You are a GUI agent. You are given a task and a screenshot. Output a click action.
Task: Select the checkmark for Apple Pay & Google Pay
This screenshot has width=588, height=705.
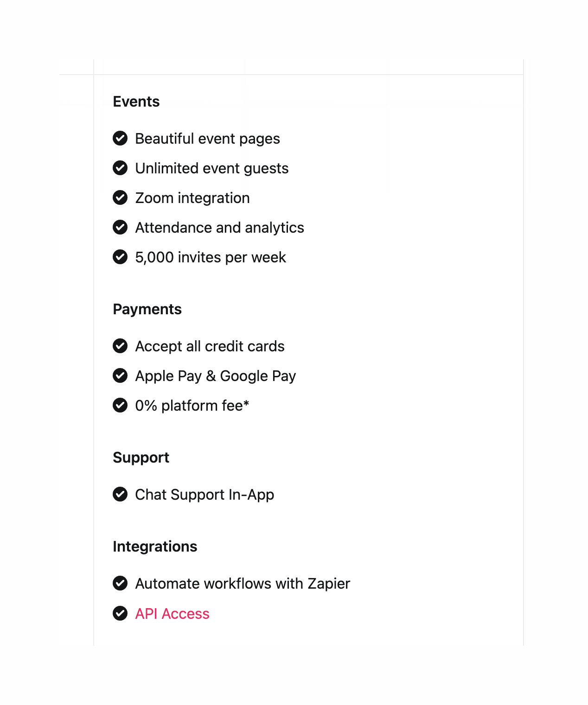[x=120, y=375]
